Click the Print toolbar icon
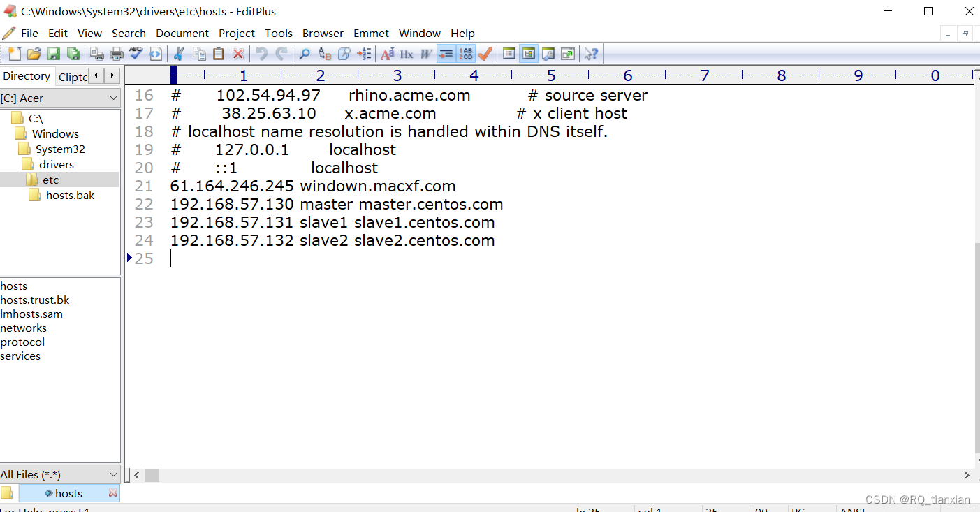Screen dimensions: 980x512 tap(117, 54)
